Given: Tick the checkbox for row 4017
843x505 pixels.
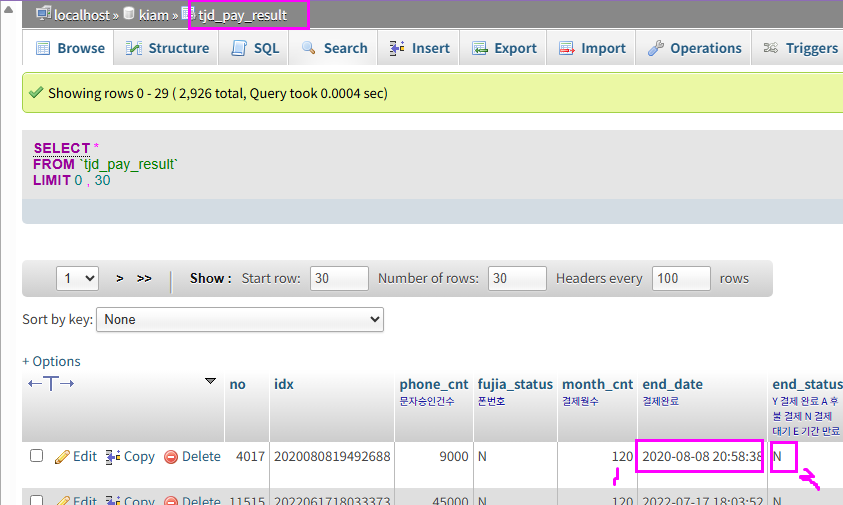Looking at the screenshot, I should pyautogui.click(x=37, y=456).
